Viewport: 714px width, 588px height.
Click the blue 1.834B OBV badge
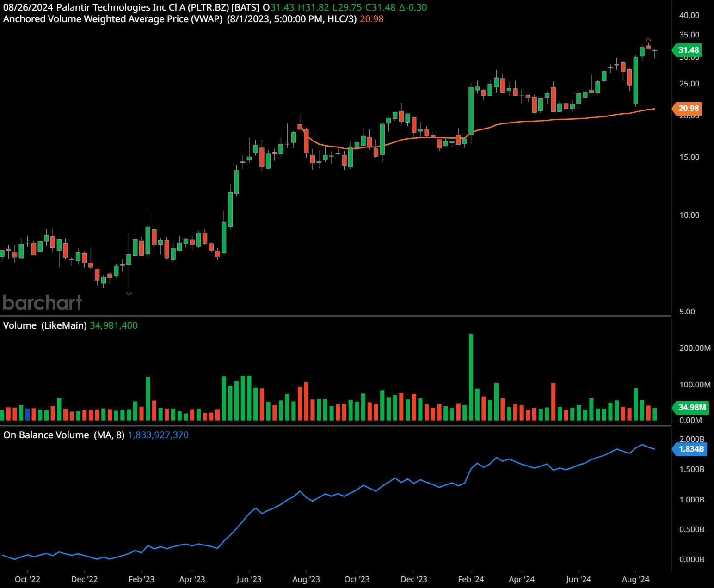[689, 449]
